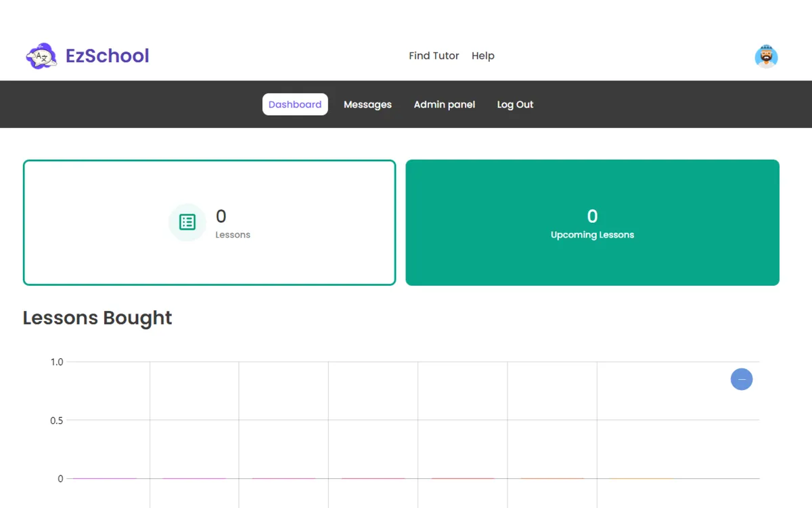Open the Help link
This screenshot has height=508, width=812.
point(483,56)
